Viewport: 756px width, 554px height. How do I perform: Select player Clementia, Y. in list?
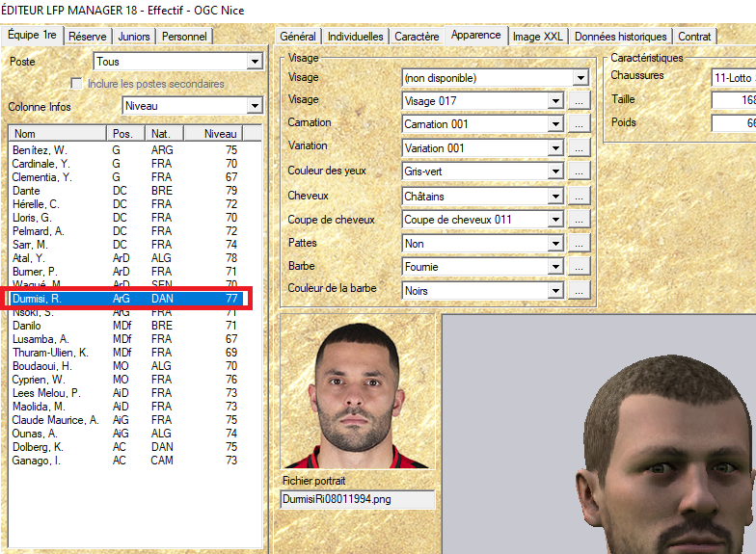coord(125,177)
